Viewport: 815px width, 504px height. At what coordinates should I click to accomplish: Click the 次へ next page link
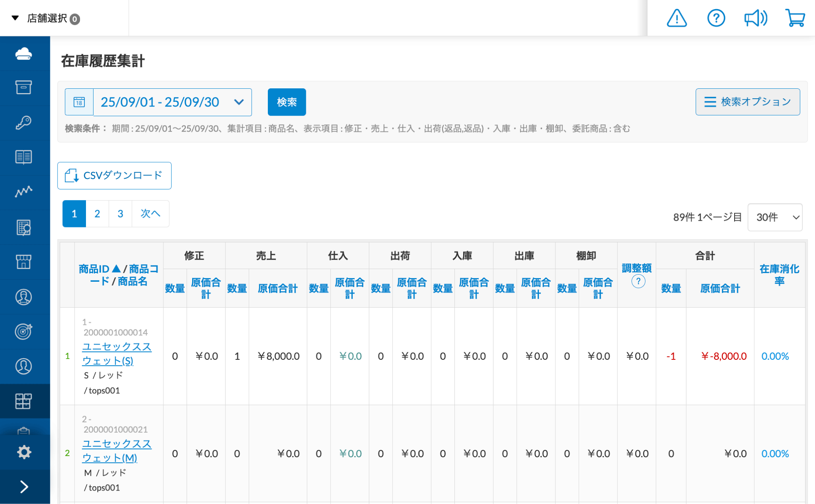point(150,214)
